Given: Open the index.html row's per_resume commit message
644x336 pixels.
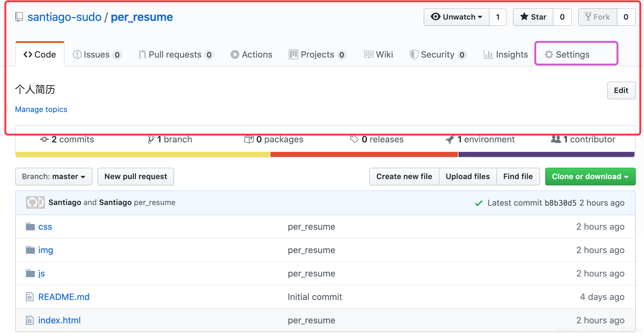Looking at the screenshot, I should [312, 320].
